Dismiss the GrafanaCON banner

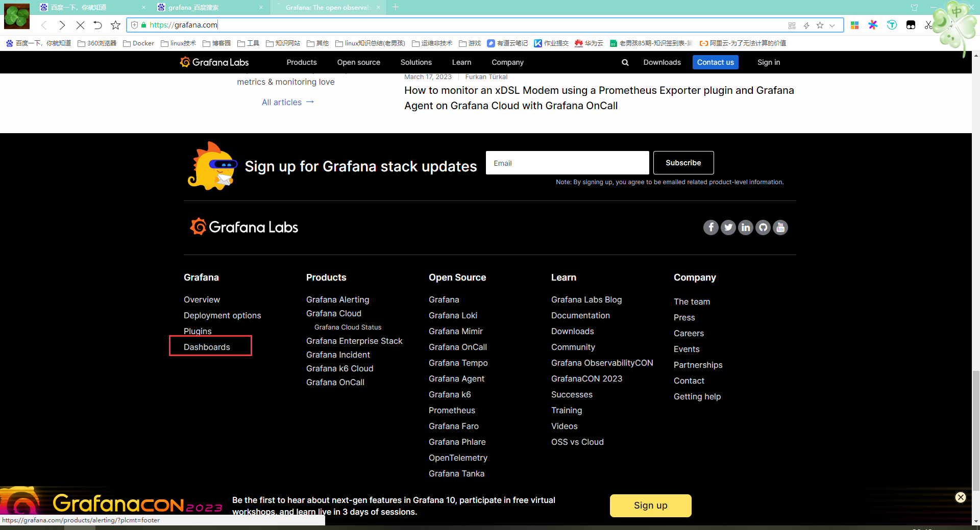pos(961,497)
